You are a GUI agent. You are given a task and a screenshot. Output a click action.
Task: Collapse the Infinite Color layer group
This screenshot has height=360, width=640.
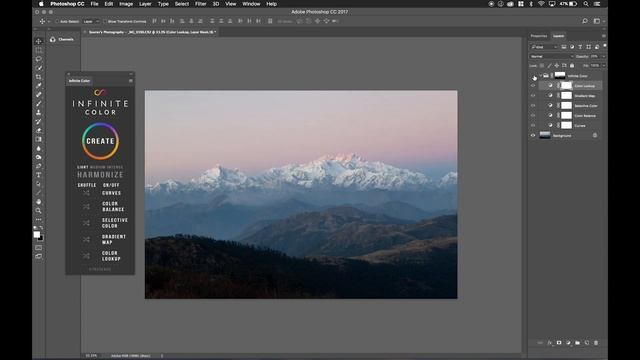coord(540,76)
